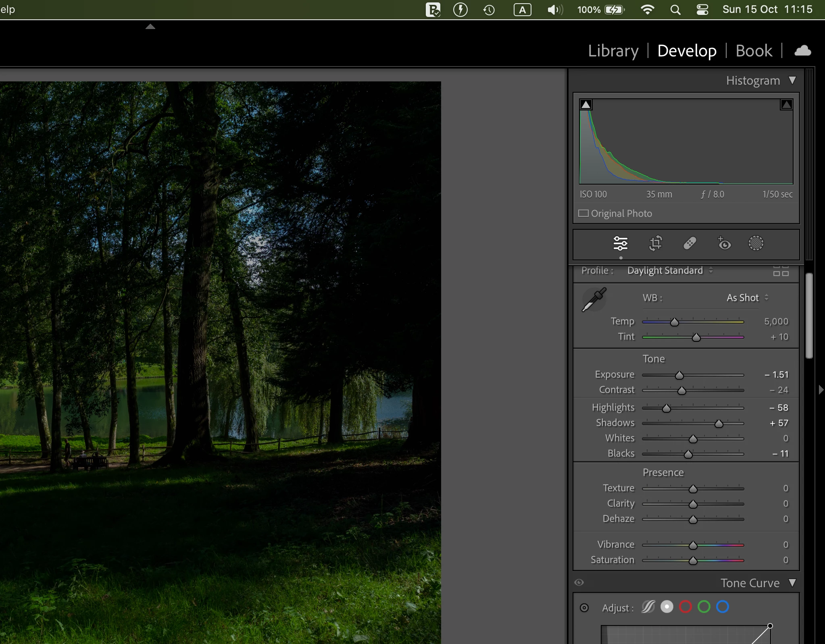Open the Masking tool
Image resolution: width=825 pixels, height=644 pixels.
click(x=756, y=243)
